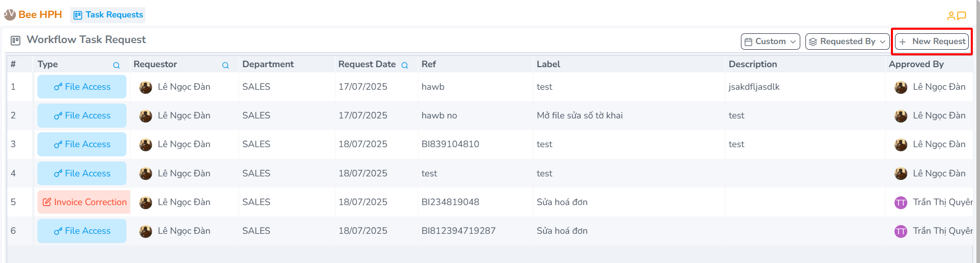
Task: Open the Requested By filter dropdown
Action: point(847,42)
